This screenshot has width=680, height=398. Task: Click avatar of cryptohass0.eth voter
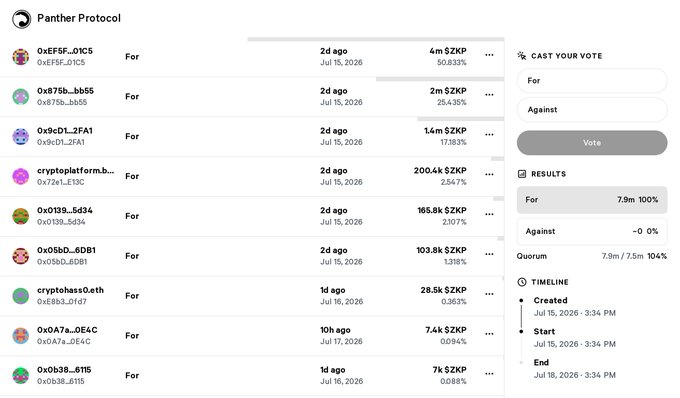pos(20,296)
